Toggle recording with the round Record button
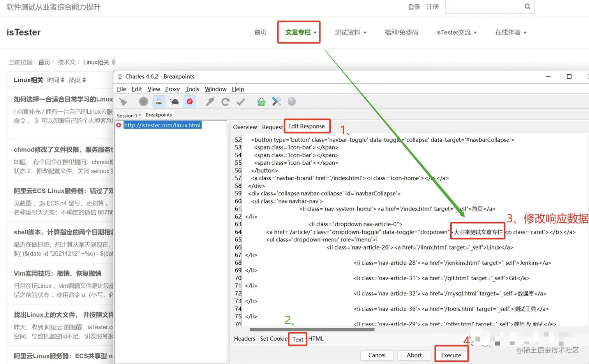The width and height of the screenshot is (589, 364). tap(143, 102)
